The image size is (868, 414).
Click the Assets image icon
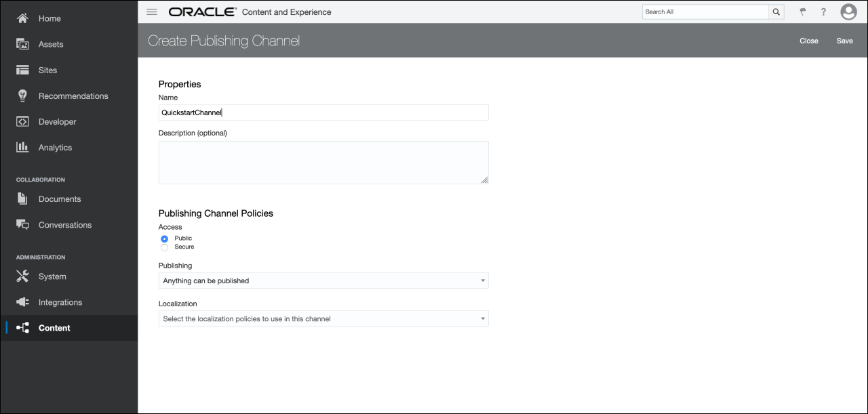(x=22, y=44)
